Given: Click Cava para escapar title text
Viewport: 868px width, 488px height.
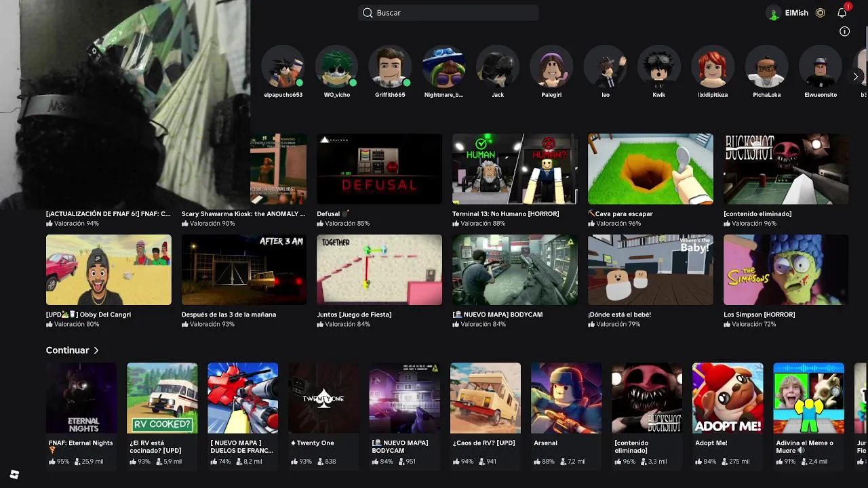Looking at the screenshot, I should pyautogui.click(x=620, y=213).
